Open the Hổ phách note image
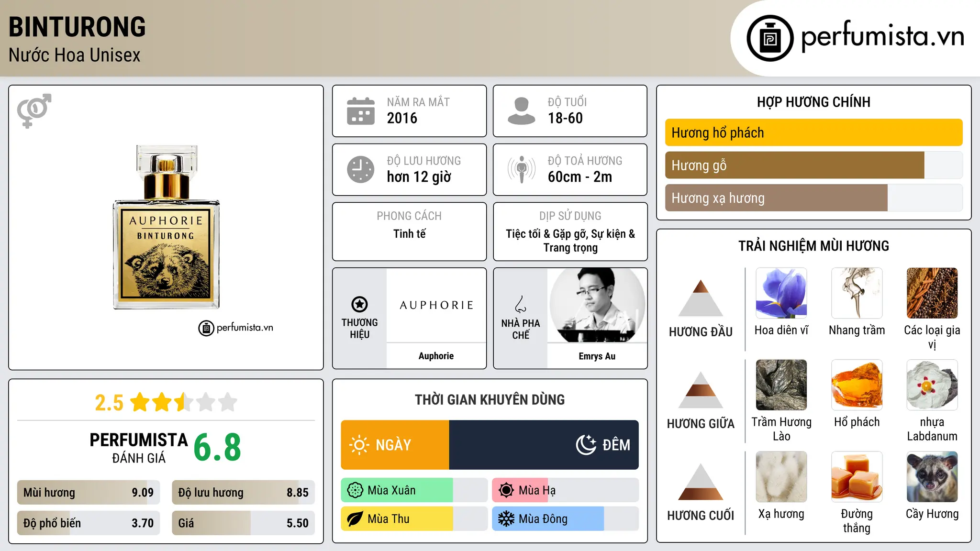Viewport: 980px width, 551px height. [857, 385]
